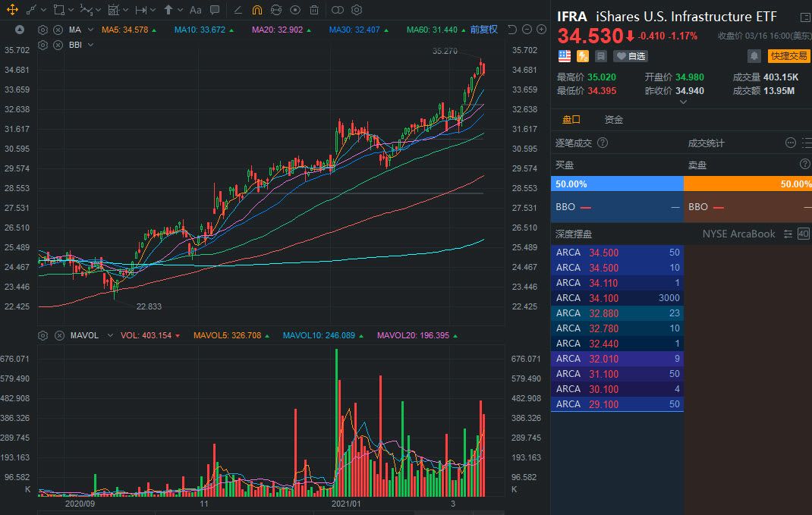Select the crosshair move cursor tool
The width and height of the screenshot is (812, 515).
pyautogui.click(x=12, y=10)
